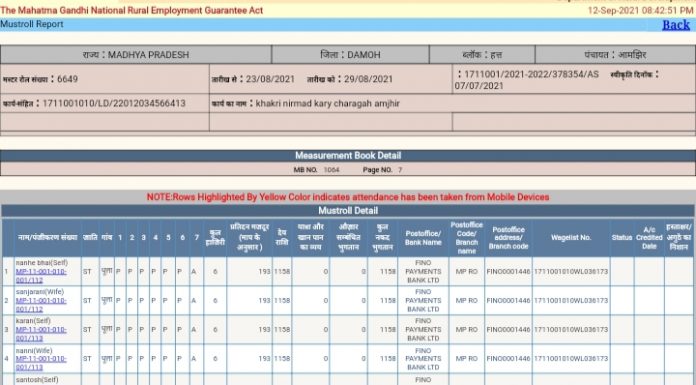Click the Back link

(676, 25)
